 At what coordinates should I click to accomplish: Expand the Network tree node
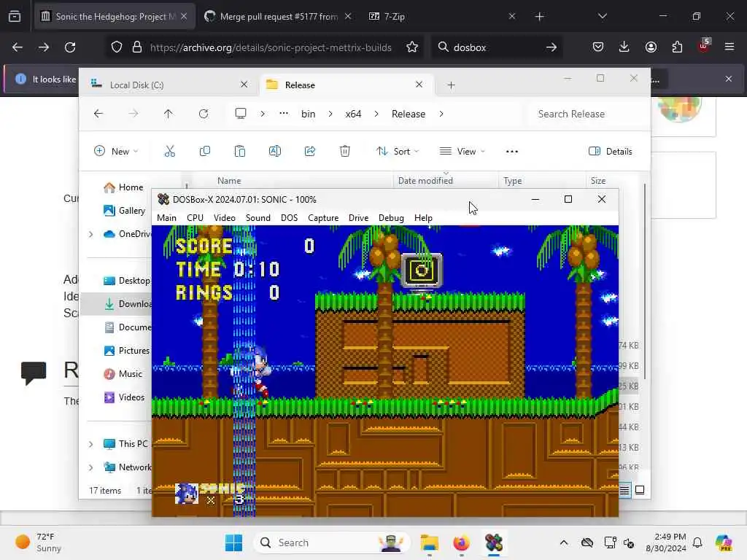pyautogui.click(x=91, y=467)
